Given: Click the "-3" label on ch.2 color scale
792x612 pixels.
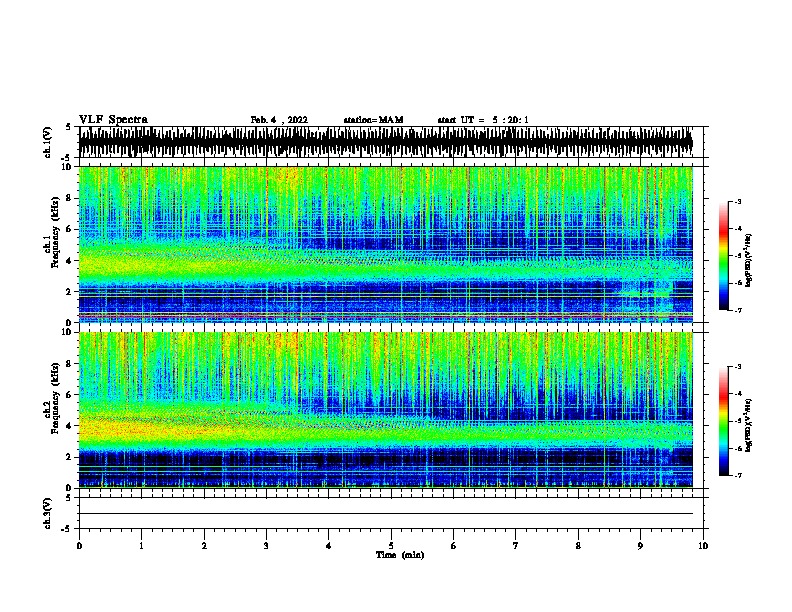Looking at the screenshot, I should tap(738, 367).
